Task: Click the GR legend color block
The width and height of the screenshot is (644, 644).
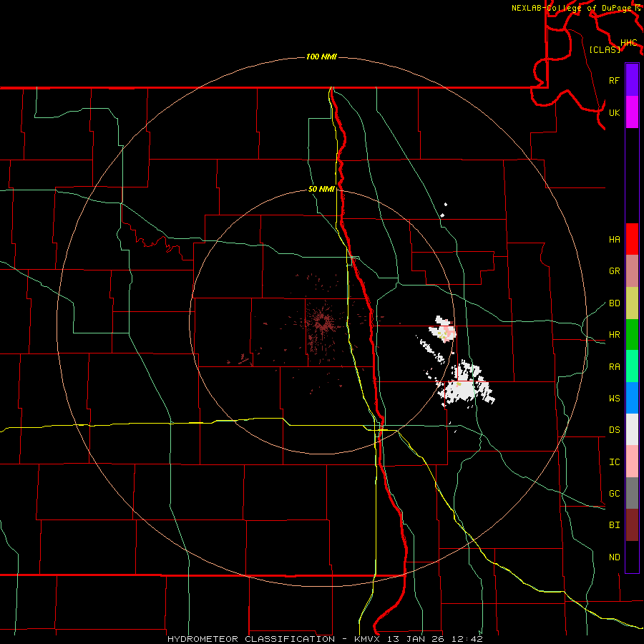Action: point(632,271)
